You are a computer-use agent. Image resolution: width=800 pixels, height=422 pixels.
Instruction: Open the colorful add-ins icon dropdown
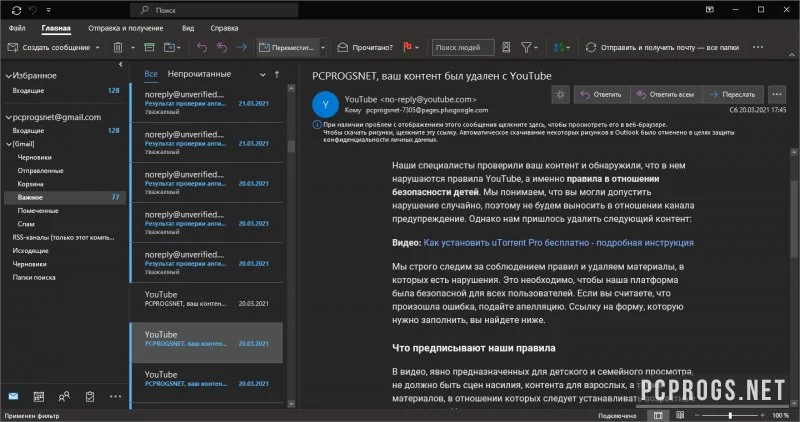[562, 47]
